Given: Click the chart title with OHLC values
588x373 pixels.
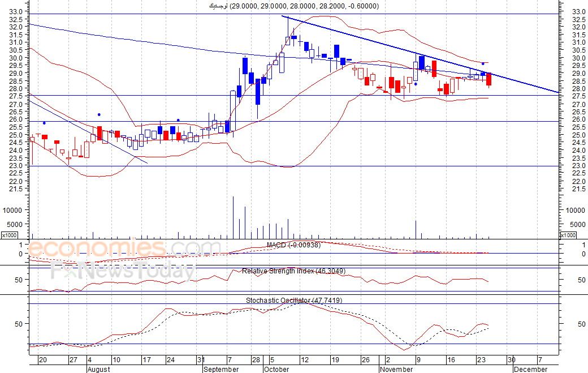Looking at the screenshot, I should [293, 6].
